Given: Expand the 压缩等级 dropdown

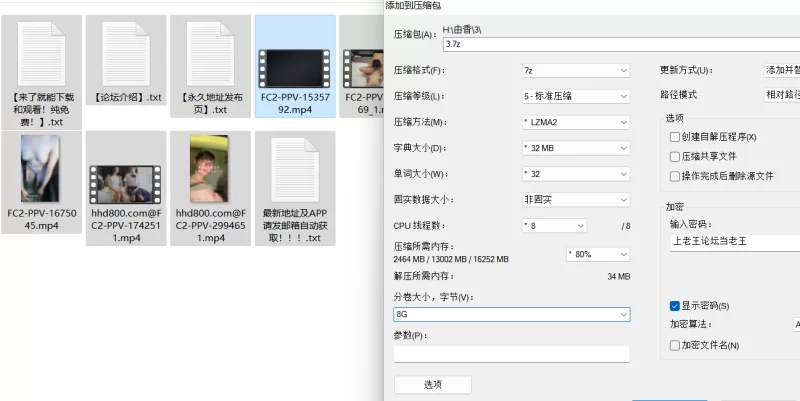Looking at the screenshot, I should [574, 97].
